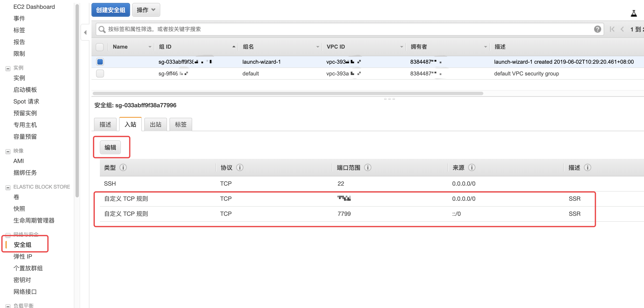Select the TCP 7799 rule row

coord(372,214)
